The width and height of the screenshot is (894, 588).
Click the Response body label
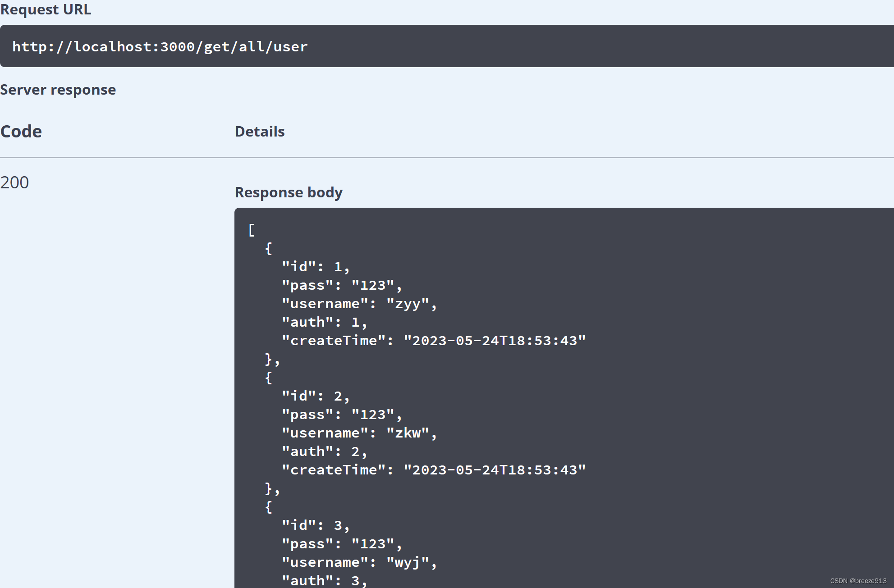[x=289, y=192]
